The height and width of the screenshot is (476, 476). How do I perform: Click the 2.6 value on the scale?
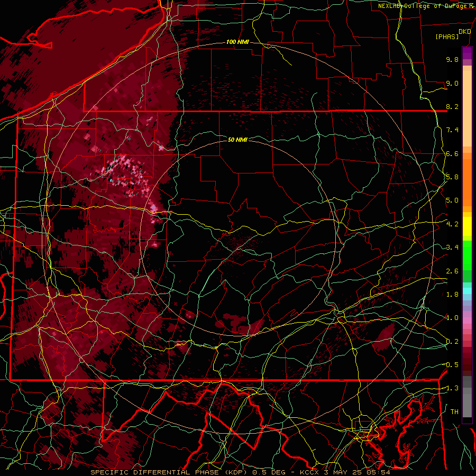pyautogui.click(x=452, y=271)
